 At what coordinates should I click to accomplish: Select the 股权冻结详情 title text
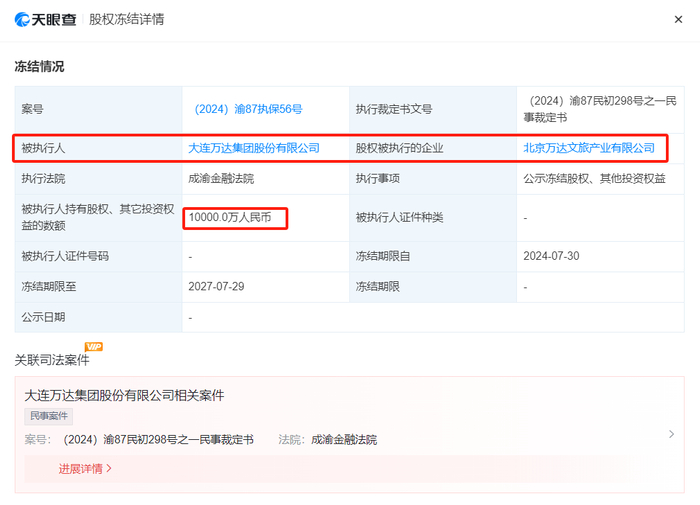[127, 19]
